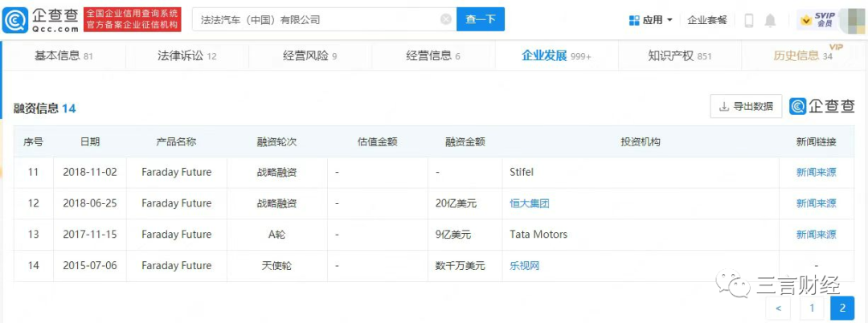This screenshot has height=323, width=868.
Task: Open 新闻来源 link for row 12
Action: tap(816, 203)
